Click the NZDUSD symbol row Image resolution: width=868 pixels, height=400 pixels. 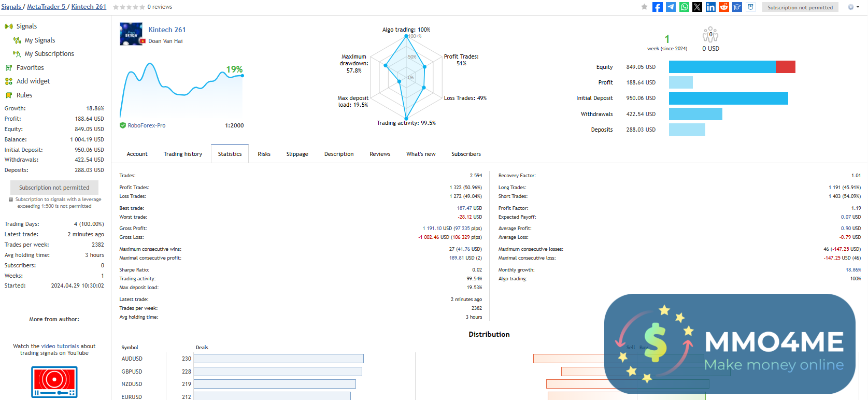pos(132,384)
